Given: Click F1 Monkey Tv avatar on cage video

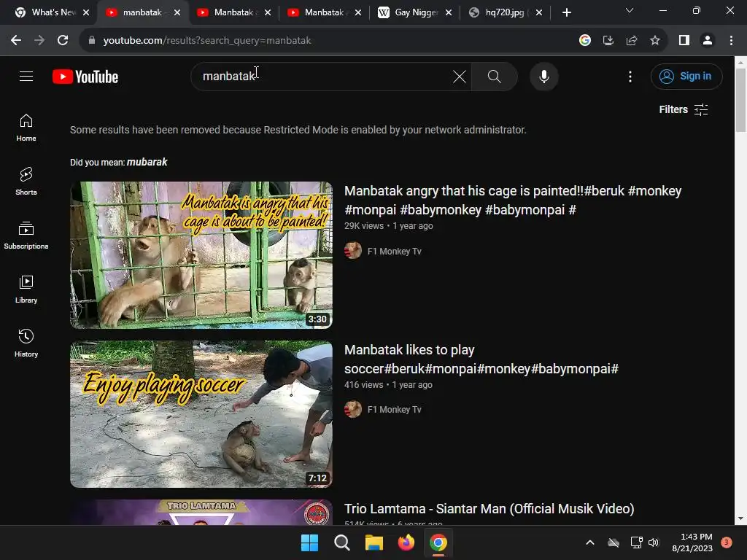Looking at the screenshot, I should pos(353,251).
